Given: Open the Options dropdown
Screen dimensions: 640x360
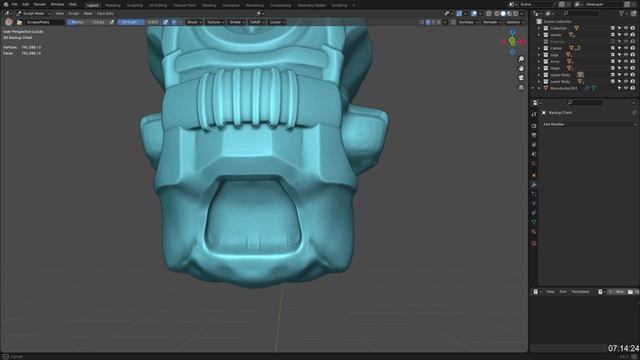Looking at the screenshot, I should pyautogui.click(x=515, y=22).
